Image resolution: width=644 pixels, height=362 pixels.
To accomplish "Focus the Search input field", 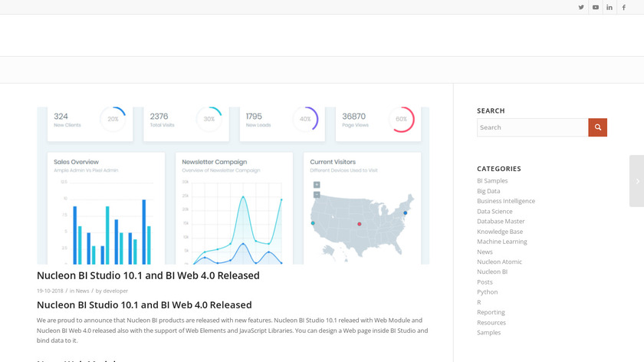I will pyautogui.click(x=532, y=127).
